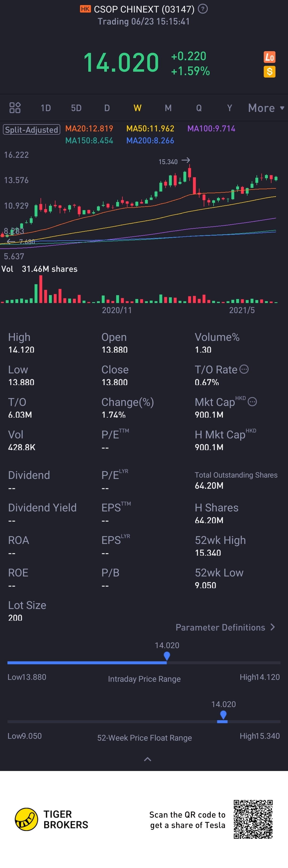Image resolution: width=288 pixels, height=868 pixels.
Task: Collapse the stock details panel chevron
Action: [x=147, y=759]
